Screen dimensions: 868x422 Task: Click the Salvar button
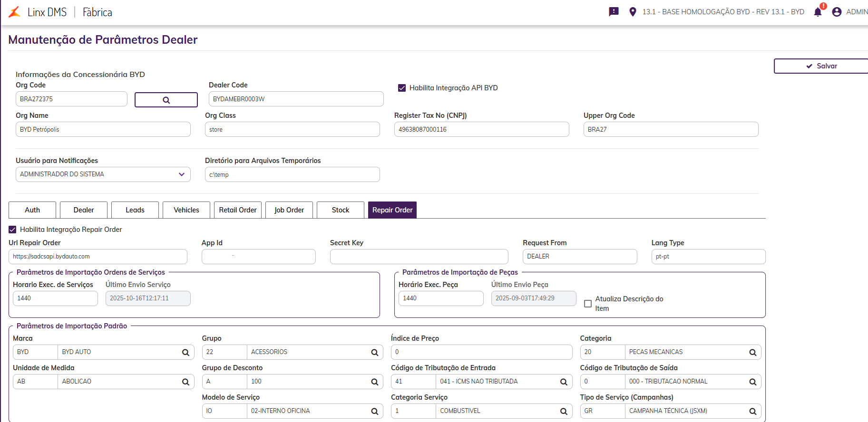coord(821,66)
